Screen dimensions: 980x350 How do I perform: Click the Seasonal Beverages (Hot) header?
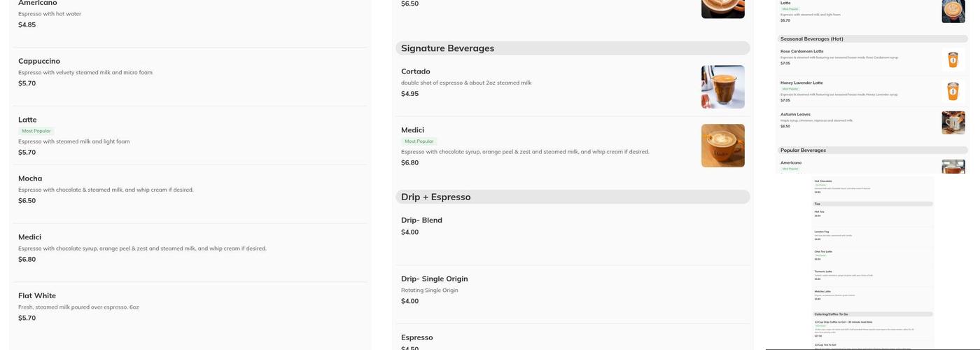pos(811,39)
